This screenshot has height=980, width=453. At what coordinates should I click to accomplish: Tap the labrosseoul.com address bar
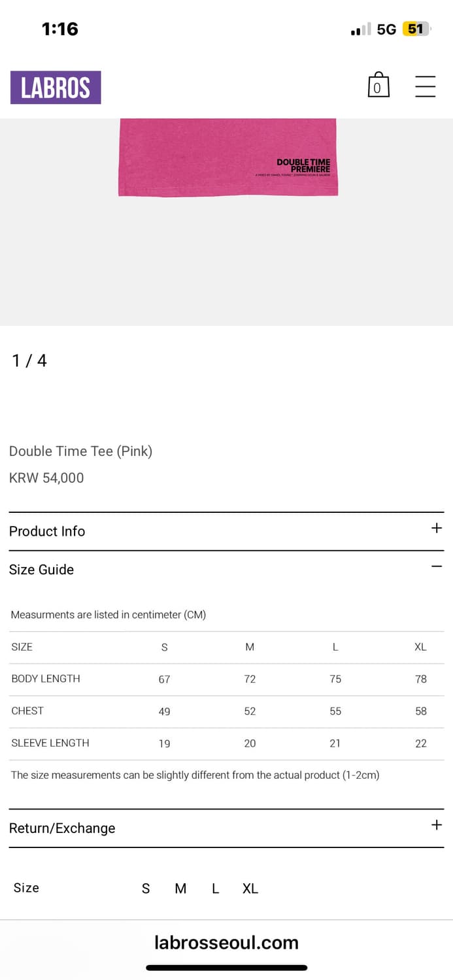click(x=226, y=942)
